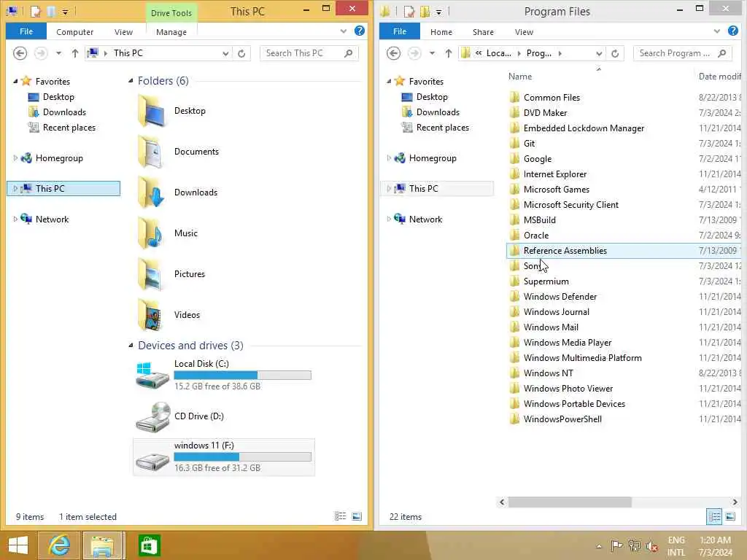This screenshot has height=560, width=747.
Task: Open Home tab in Program Files window
Action: click(x=441, y=32)
